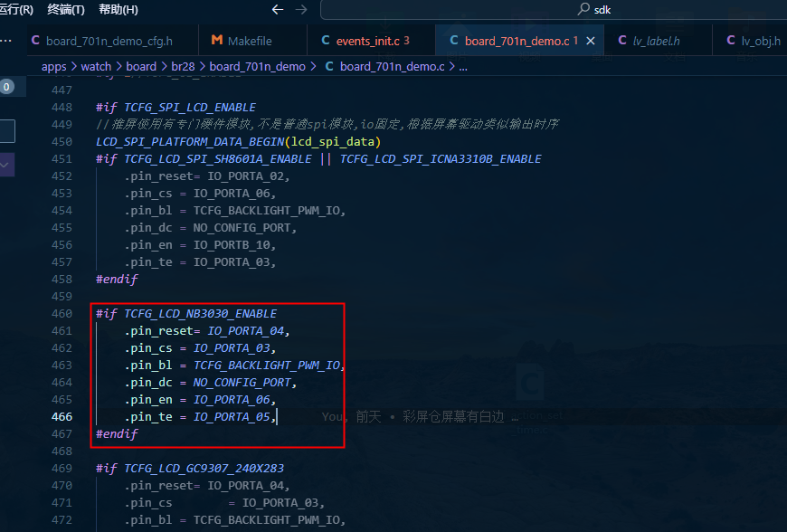Click TCFG_LCD_GC9307_240X283 on line 469
The width and height of the screenshot is (787, 532).
coord(204,469)
